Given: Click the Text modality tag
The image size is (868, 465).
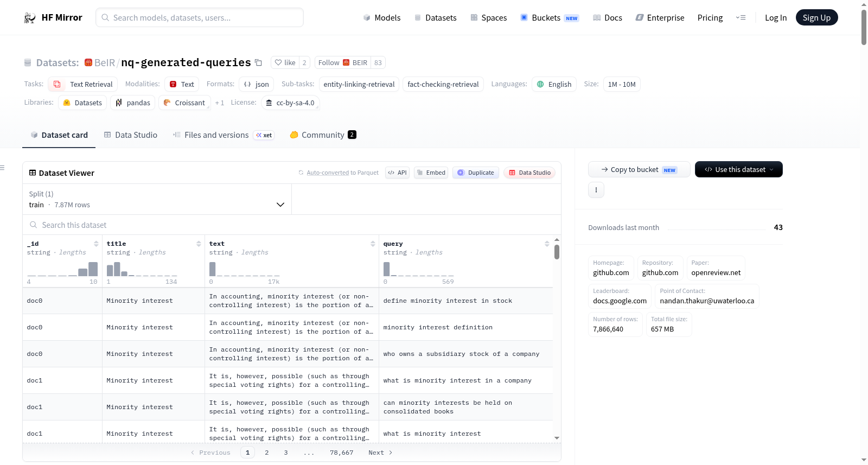Looking at the screenshot, I should pyautogui.click(x=182, y=85).
